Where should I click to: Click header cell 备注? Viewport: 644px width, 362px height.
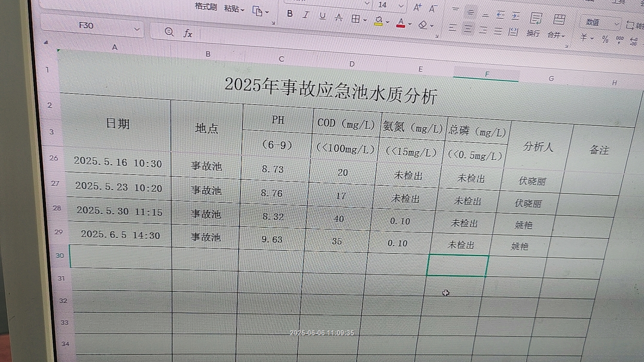[x=599, y=150]
